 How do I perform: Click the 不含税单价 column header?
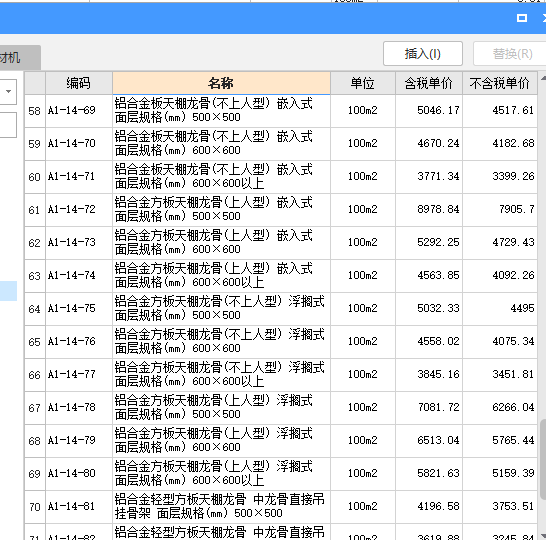[x=500, y=83]
